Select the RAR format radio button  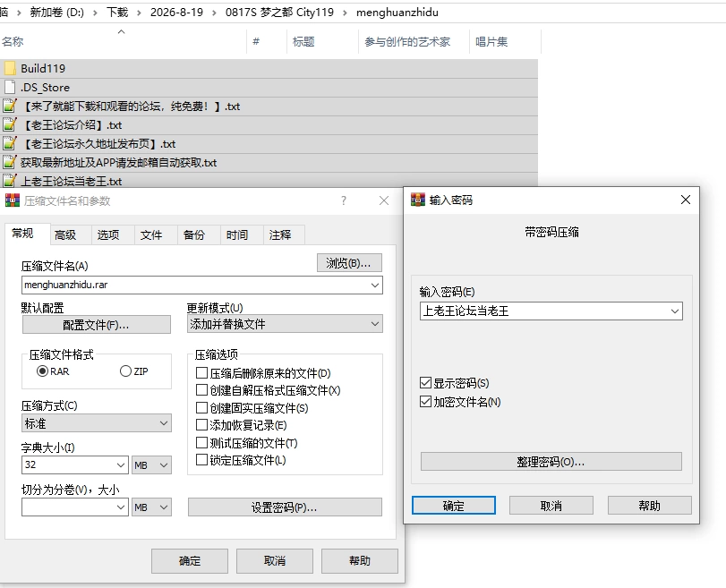[43, 371]
